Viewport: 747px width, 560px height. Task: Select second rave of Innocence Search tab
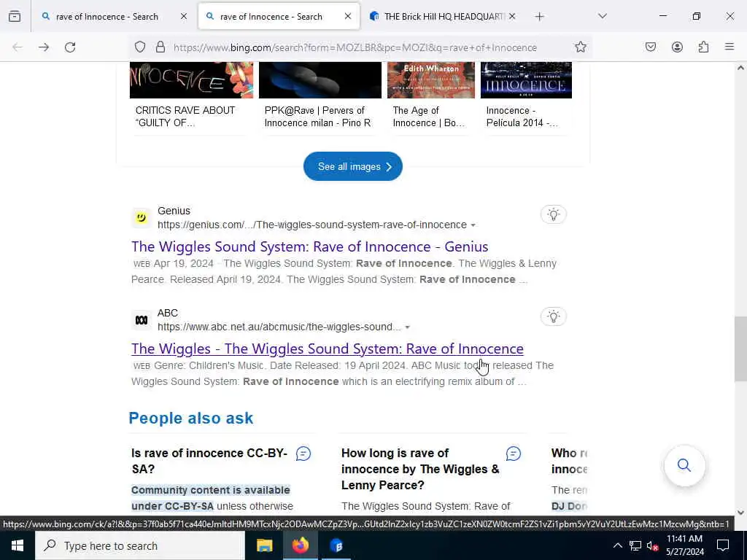click(x=271, y=17)
